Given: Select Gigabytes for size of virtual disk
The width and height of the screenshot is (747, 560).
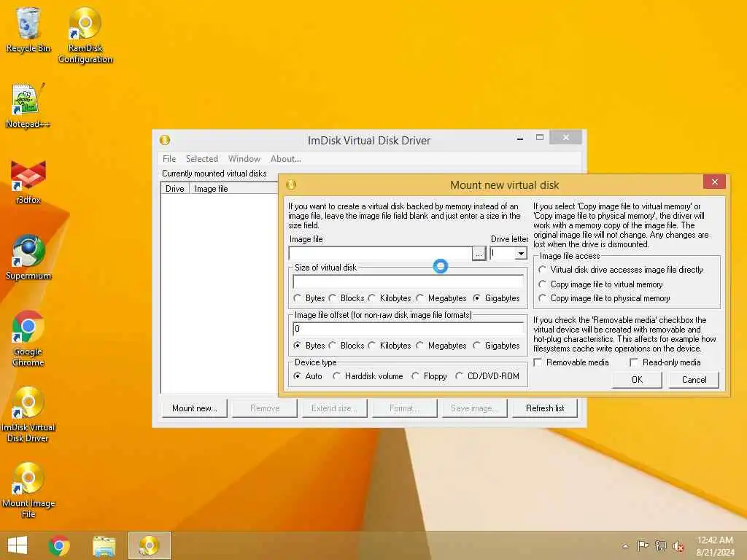Looking at the screenshot, I should 496,298.
